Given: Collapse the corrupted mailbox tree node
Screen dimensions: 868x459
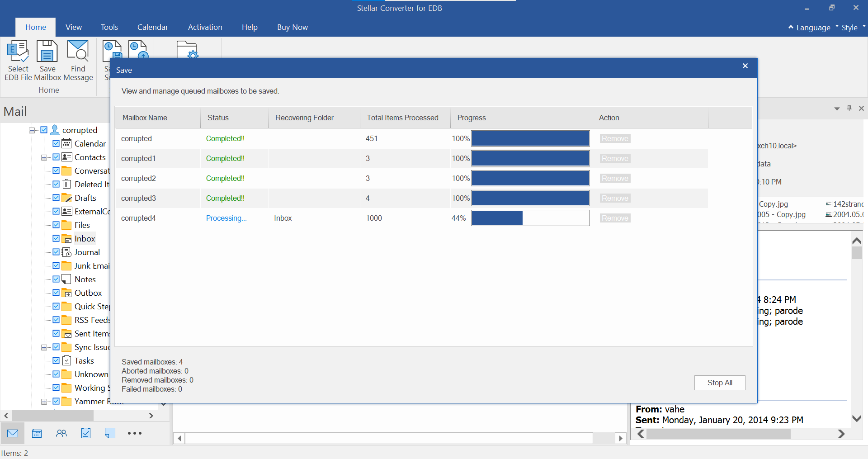Looking at the screenshot, I should (x=32, y=130).
